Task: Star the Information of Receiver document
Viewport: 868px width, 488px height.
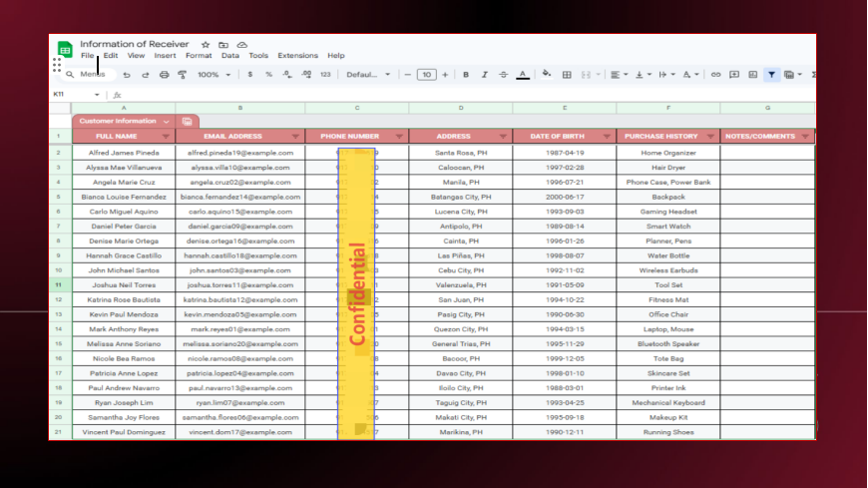Action: click(x=206, y=44)
